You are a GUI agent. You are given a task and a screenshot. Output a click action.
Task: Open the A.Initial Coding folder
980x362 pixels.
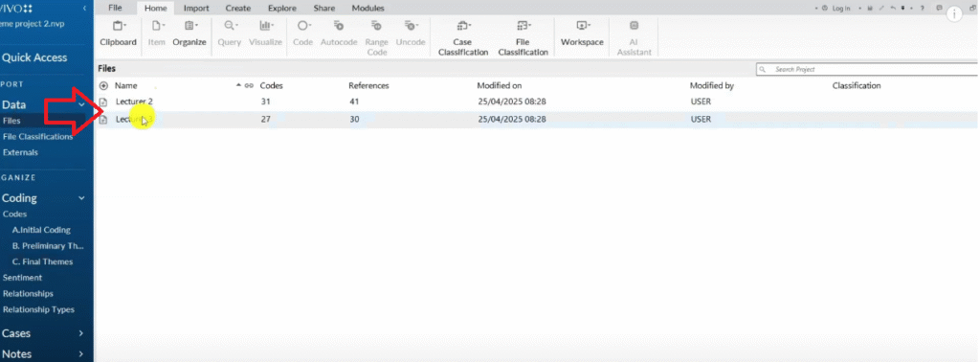tap(41, 230)
